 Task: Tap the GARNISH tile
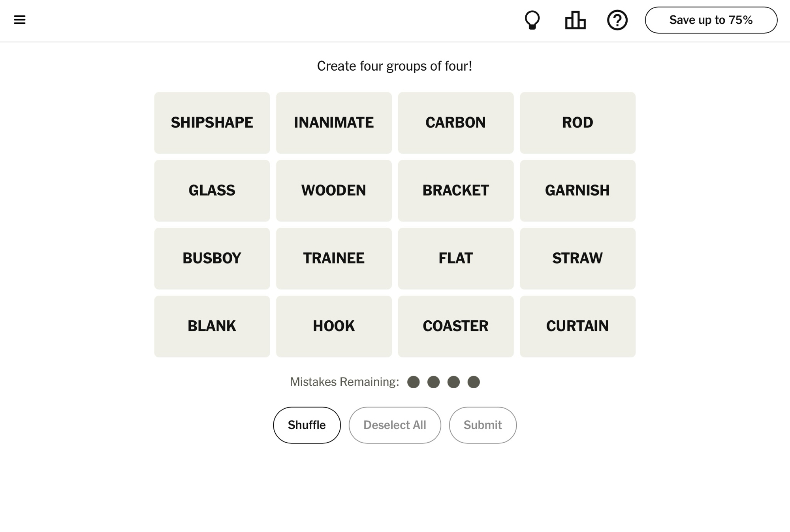click(x=577, y=191)
